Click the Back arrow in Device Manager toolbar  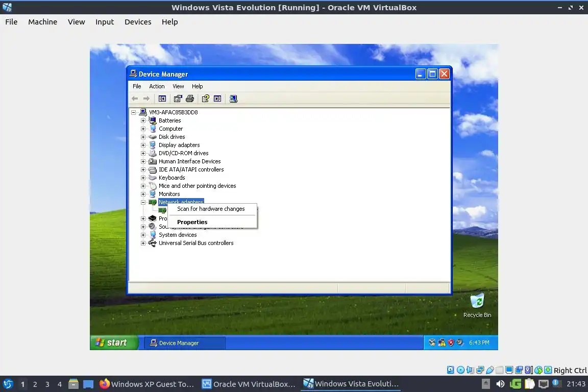click(135, 99)
